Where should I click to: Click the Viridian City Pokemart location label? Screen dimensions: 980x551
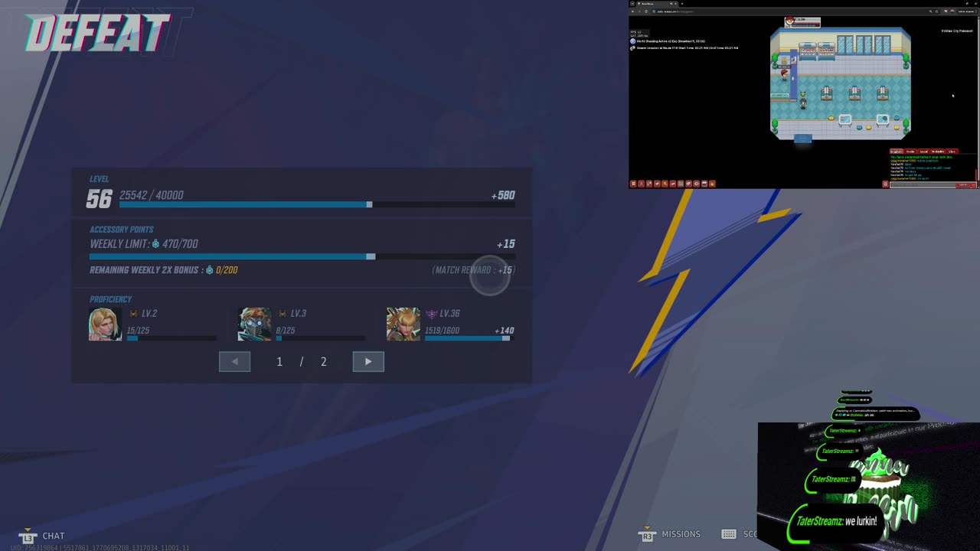(x=957, y=31)
